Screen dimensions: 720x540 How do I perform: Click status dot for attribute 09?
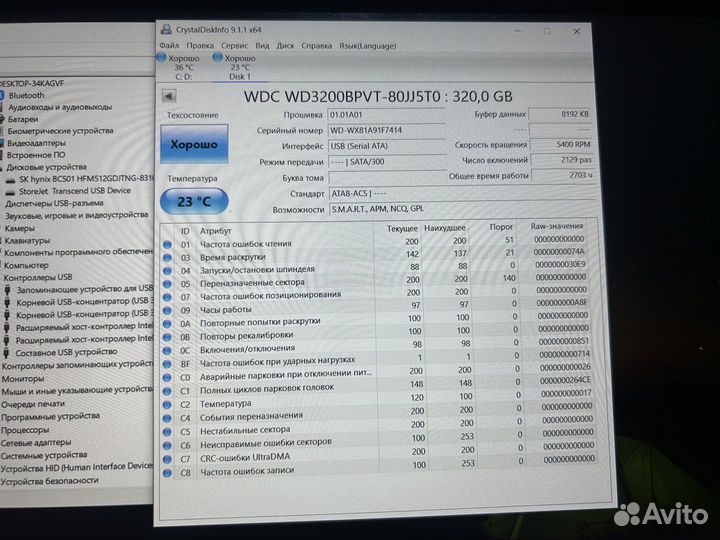click(167, 311)
